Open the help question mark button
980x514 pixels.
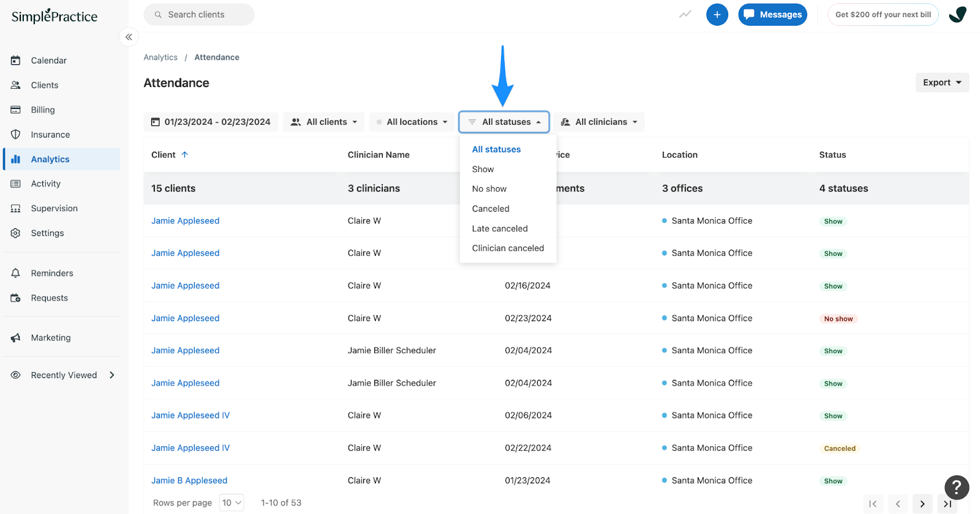pos(957,488)
